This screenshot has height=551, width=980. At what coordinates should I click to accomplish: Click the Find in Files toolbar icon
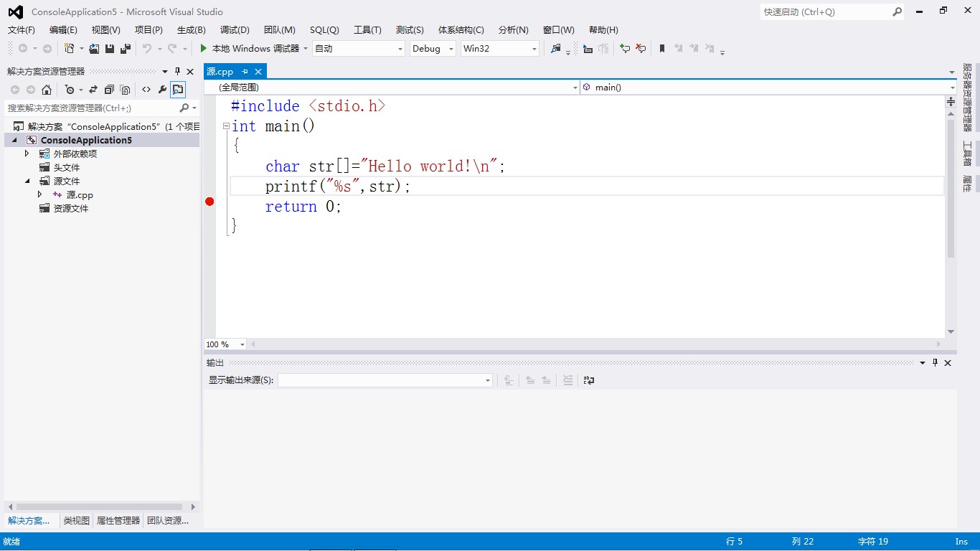[x=556, y=48]
